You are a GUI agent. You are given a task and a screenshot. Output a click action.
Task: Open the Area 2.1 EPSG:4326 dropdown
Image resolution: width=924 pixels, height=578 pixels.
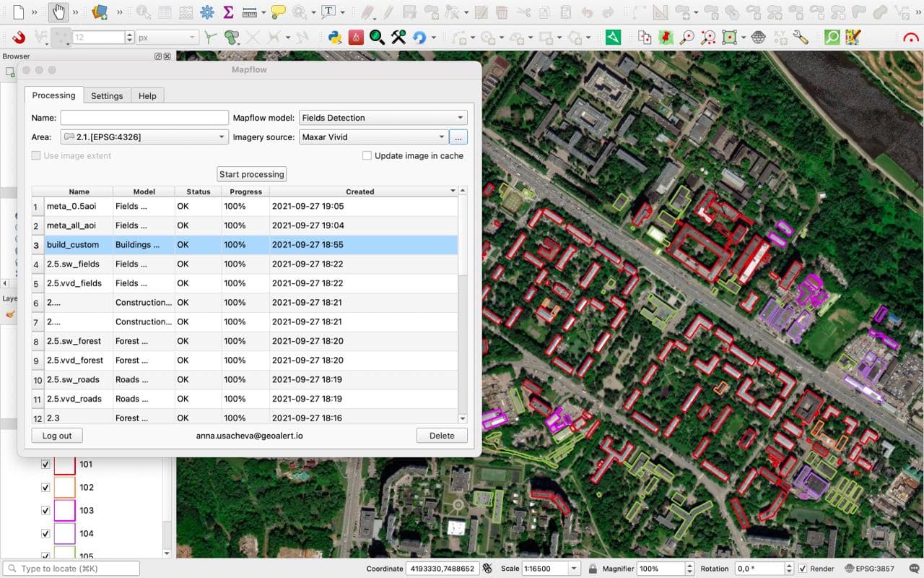[x=144, y=137]
